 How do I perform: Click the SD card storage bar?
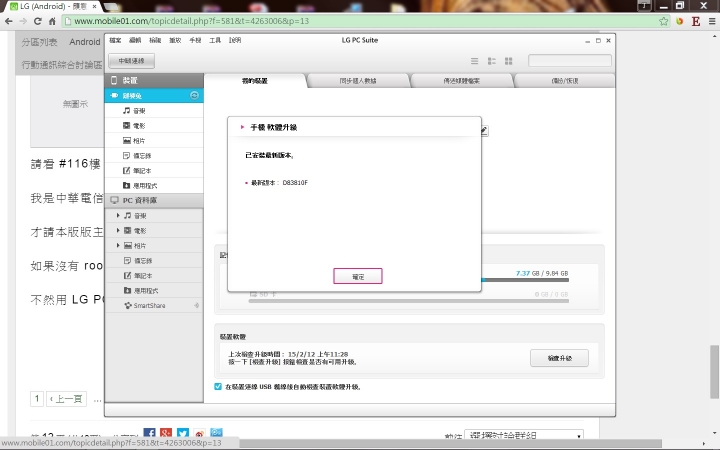(x=409, y=301)
